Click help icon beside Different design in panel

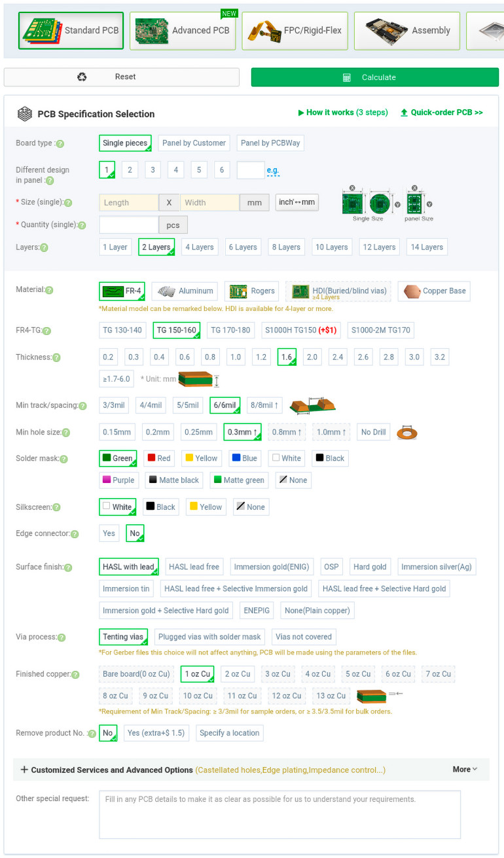point(50,181)
